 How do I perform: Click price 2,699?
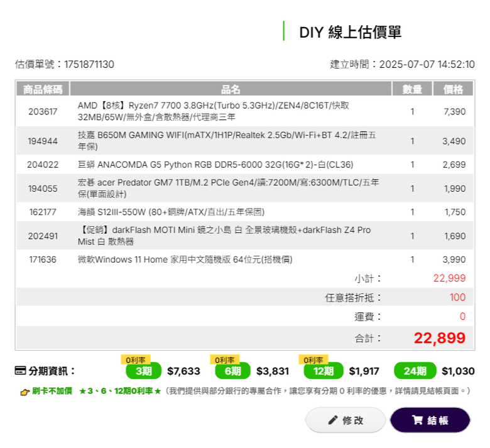coord(454,165)
